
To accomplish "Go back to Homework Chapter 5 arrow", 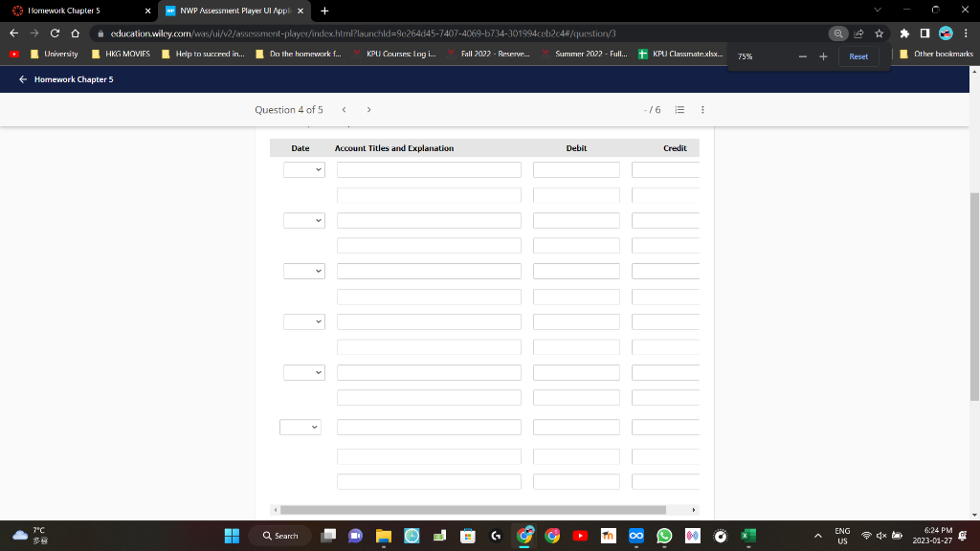I will click(x=23, y=79).
